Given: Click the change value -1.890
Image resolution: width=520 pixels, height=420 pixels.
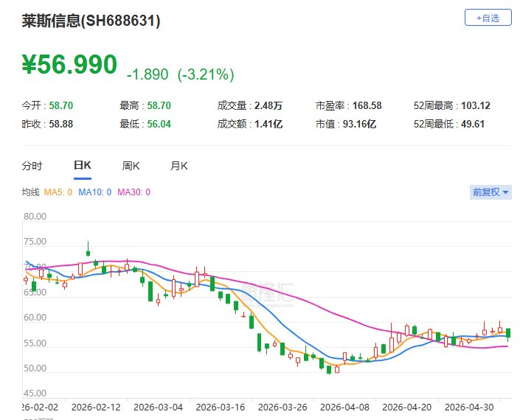Looking at the screenshot, I should (148, 74).
